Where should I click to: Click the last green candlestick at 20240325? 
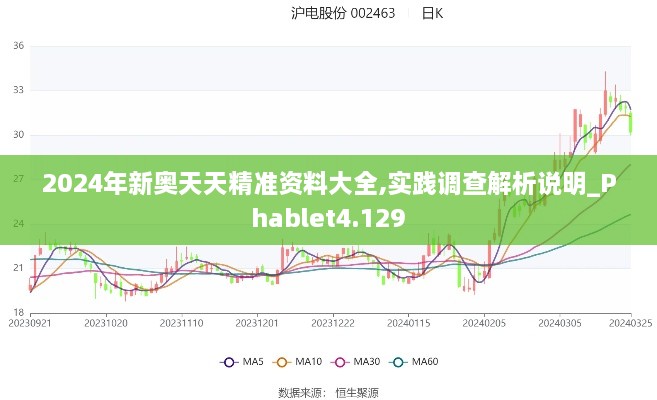631,122
